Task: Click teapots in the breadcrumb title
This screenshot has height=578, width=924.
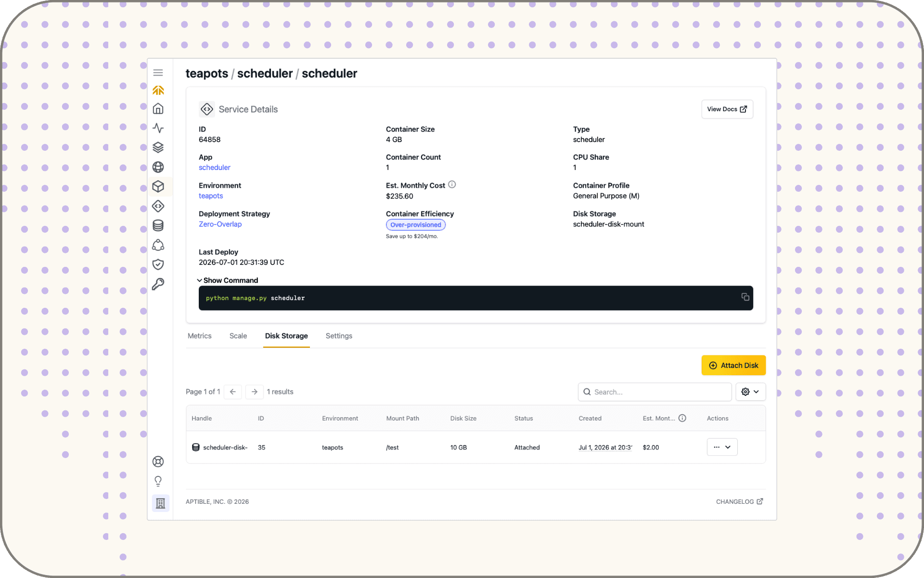Action: coord(207,73)
